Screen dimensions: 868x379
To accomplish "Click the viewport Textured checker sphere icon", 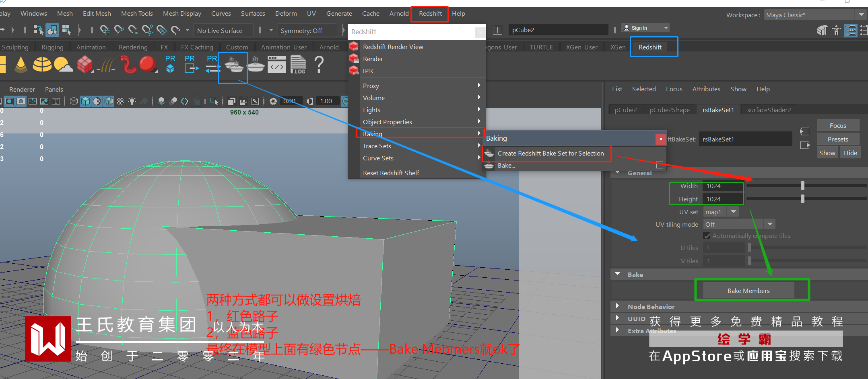I will pos(120,101).
